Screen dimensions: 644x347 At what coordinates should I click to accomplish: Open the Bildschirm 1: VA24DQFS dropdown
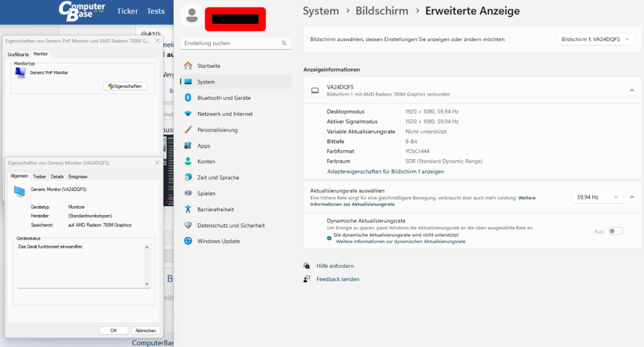coord(596,40)
